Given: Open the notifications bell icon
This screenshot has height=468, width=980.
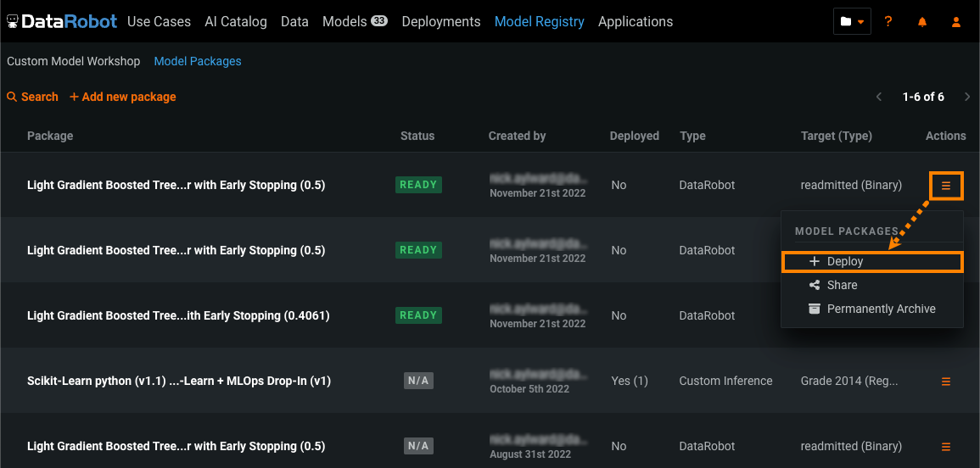Looking at the screenshot, I should coord(922,22).
